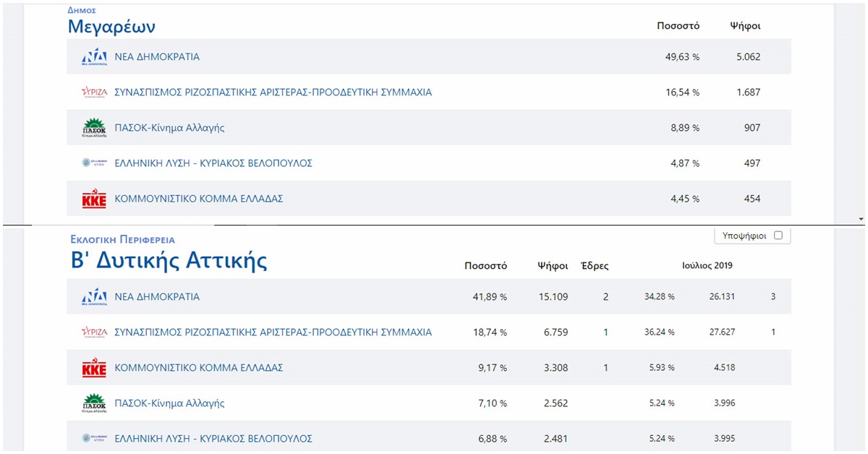Click the ΣΥΡΙΖΑ logo in the Μεγαρέων table
Screen dimensions: 868x454
(94, 93)
